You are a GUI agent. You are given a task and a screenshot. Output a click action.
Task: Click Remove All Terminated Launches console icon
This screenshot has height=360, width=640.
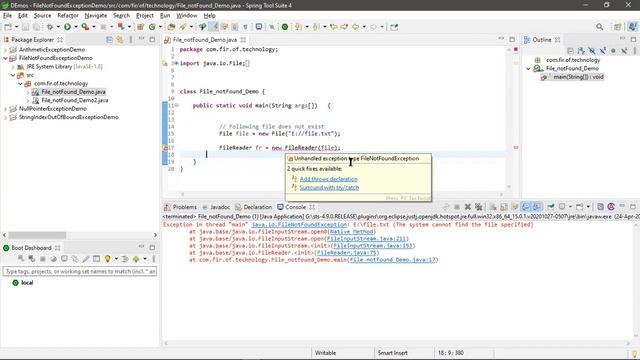[478, 207]
